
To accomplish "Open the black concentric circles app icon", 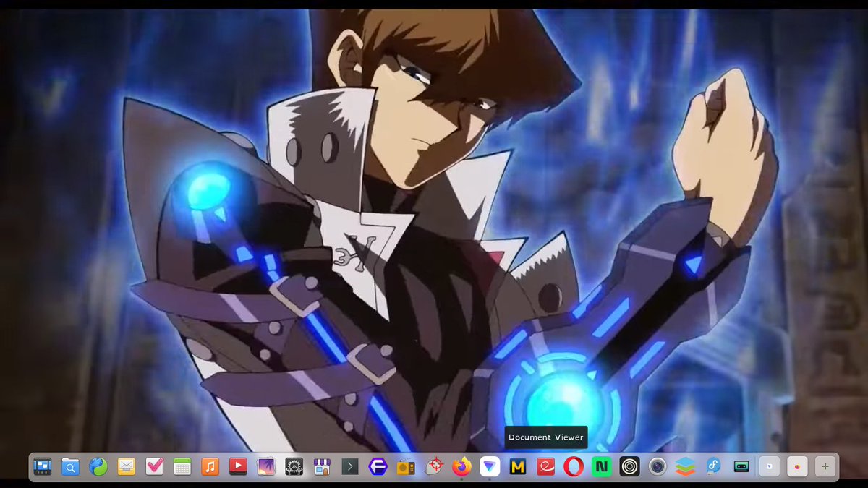I will coord(629,467).
